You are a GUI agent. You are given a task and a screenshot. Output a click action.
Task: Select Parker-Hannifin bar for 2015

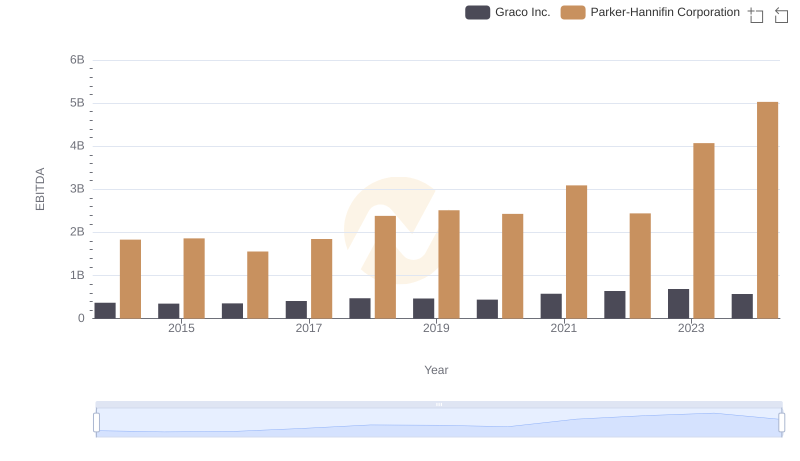point(194,278)
